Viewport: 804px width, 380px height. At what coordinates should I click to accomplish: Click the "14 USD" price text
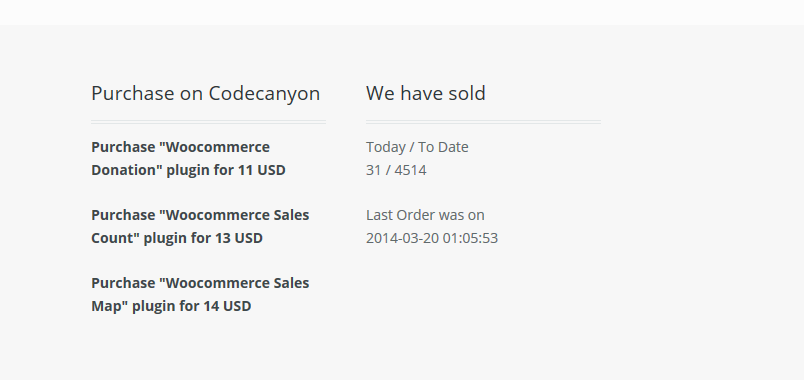pos(227,306)
